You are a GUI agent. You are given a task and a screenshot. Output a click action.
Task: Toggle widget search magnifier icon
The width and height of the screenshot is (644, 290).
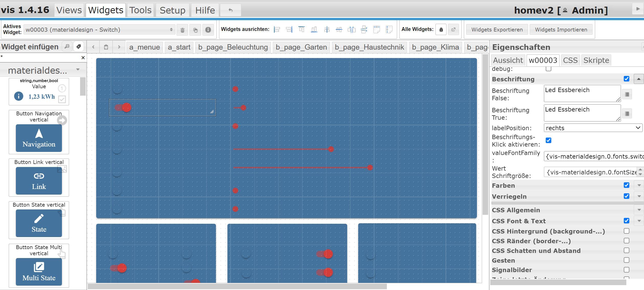(67, 47)
